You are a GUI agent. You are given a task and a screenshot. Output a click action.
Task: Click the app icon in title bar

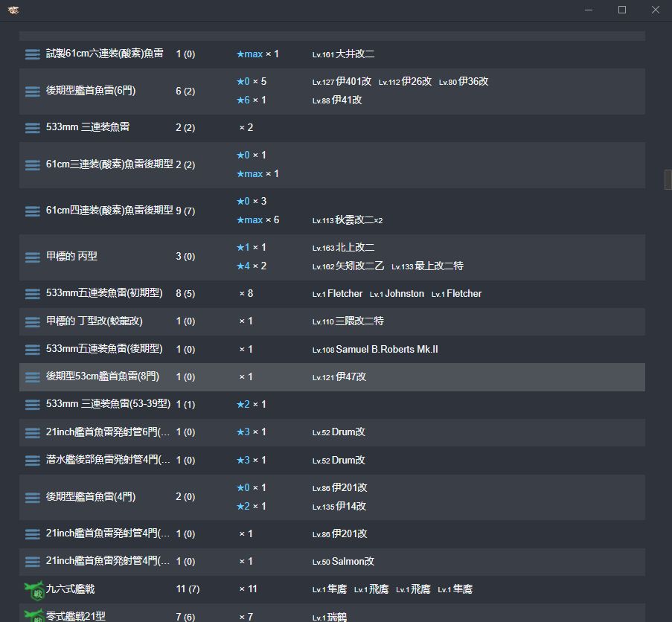coord(13,10)
